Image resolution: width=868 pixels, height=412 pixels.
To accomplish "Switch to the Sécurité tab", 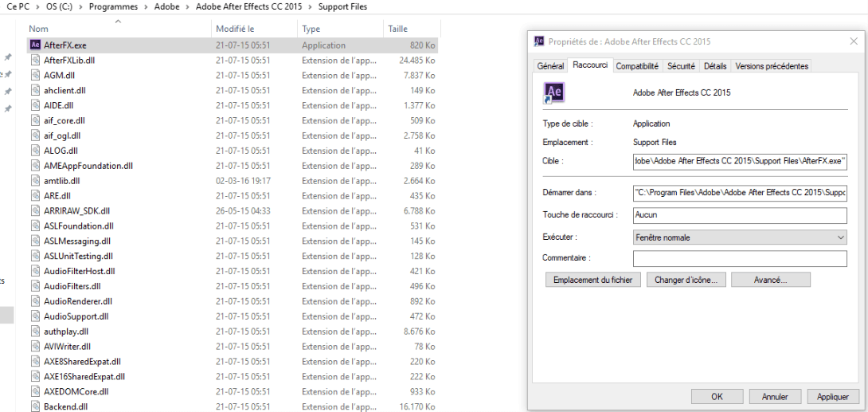I will tap(681, 66).
